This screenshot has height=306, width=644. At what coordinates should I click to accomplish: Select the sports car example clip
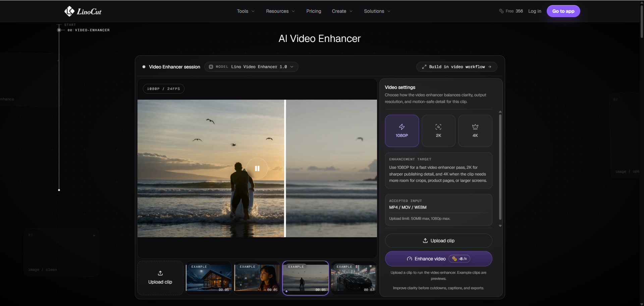[x=354, y=278]
